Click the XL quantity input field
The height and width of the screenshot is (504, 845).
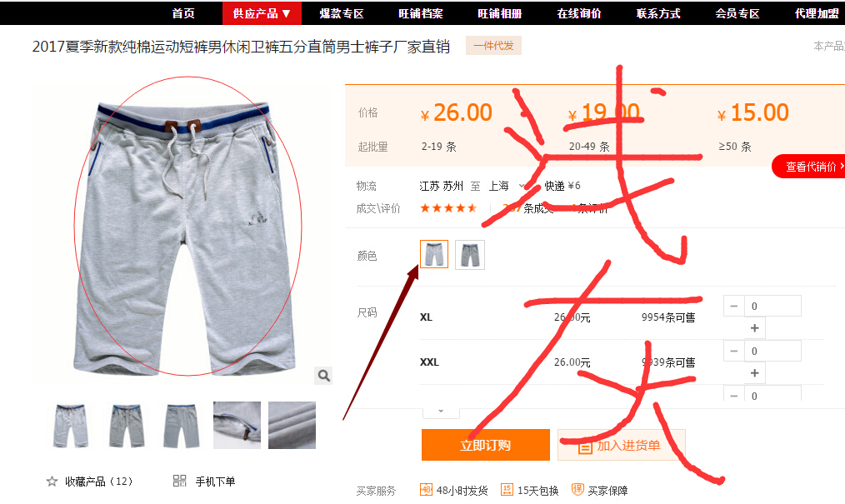tap(772, 306)
